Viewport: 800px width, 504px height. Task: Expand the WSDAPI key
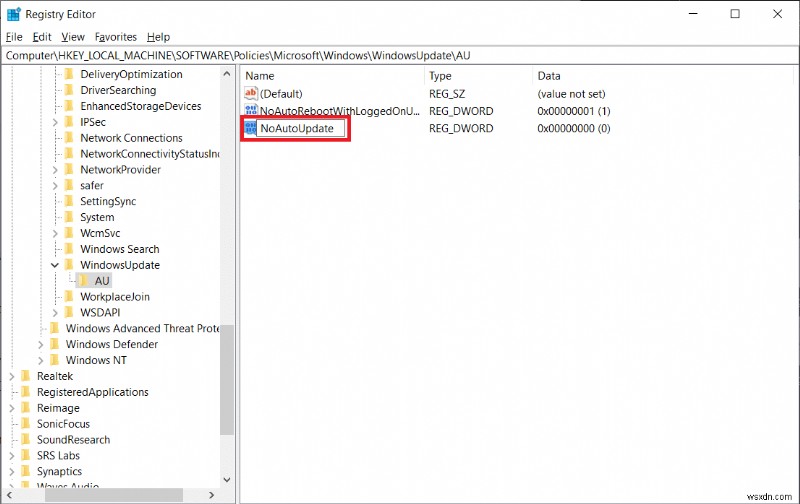coord(55,313)
